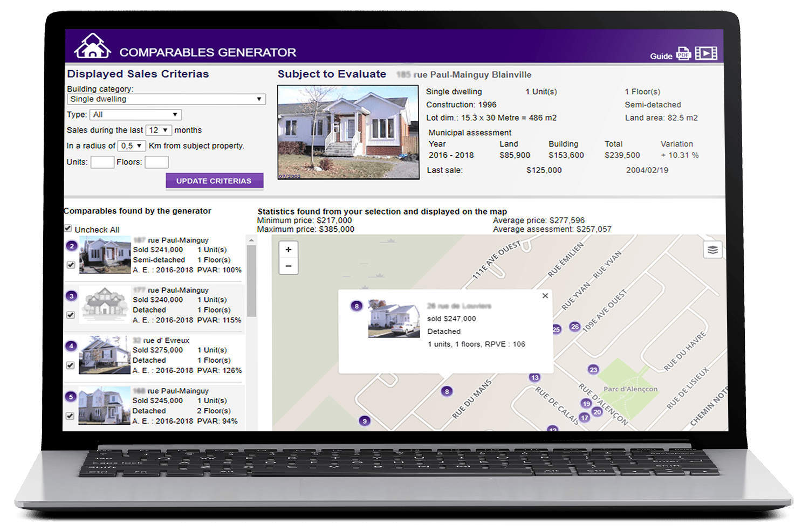This screenshot has height=532, width=809.
Task: Open the sales months dropdown showing 12
Action: pyautogui.click(x=159, y=130)
